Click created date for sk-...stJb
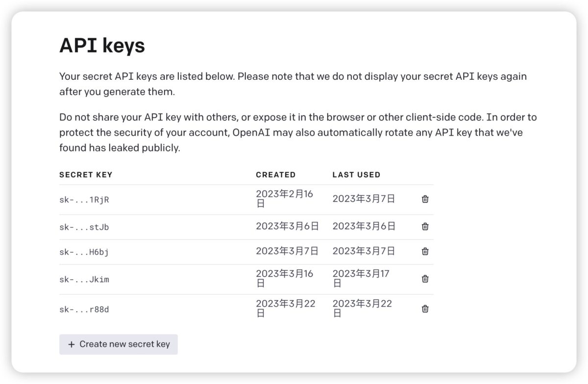 [287, 226]
